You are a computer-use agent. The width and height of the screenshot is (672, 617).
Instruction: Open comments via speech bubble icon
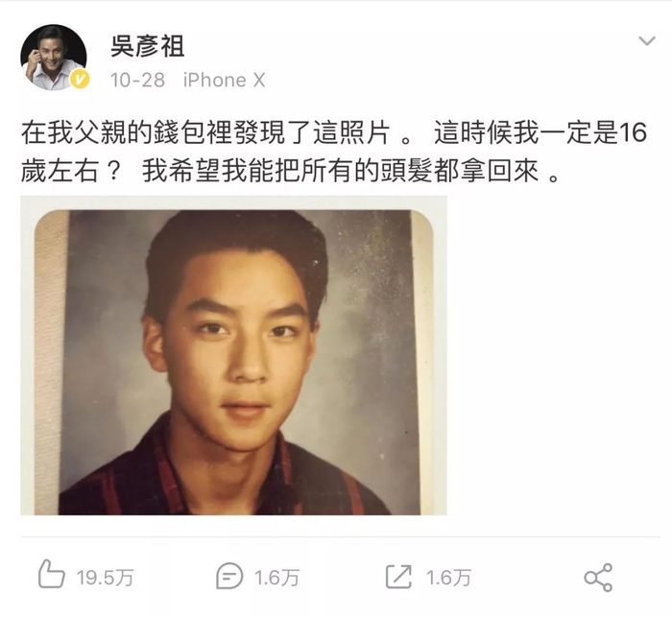tap(229, 576)
